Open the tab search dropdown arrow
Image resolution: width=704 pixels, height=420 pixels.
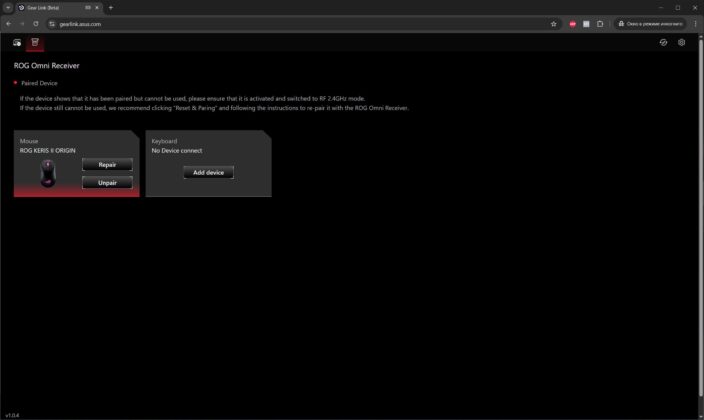(x=8, y=8)
